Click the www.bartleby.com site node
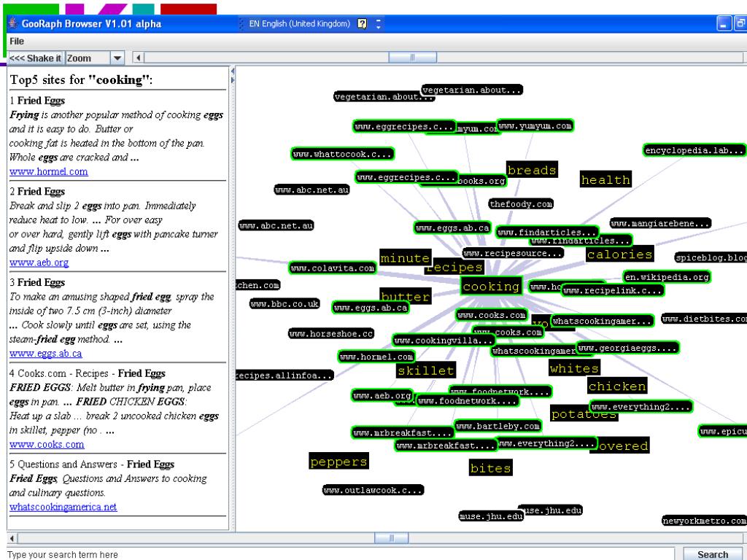This screenshot has height=560, width=747. (498, 426)
